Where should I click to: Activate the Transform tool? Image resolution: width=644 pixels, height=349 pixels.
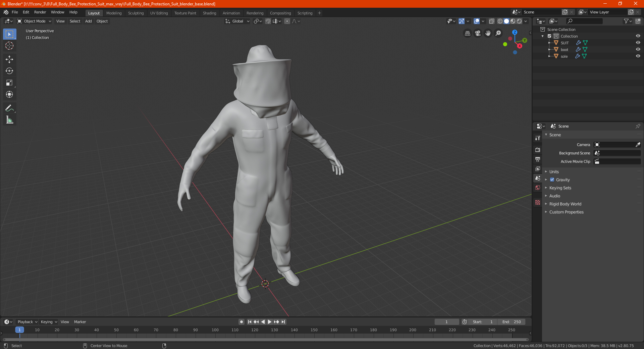pos(9,95)
